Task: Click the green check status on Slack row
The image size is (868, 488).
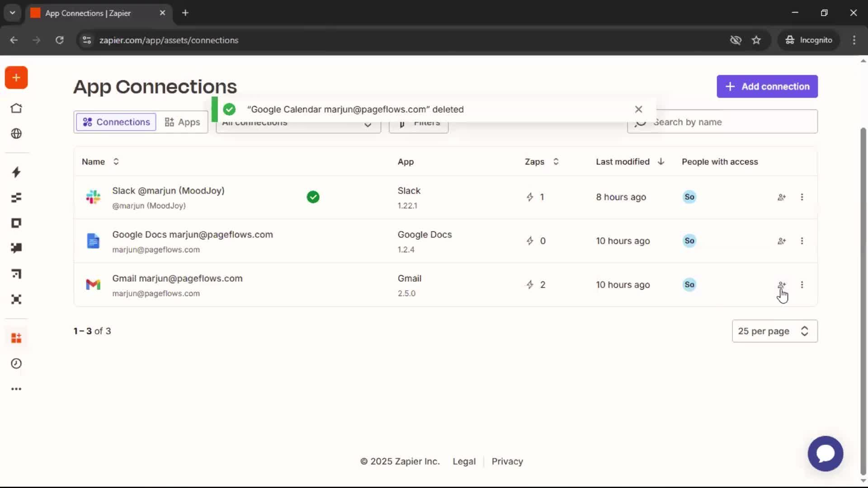Action: click(313, 197)
